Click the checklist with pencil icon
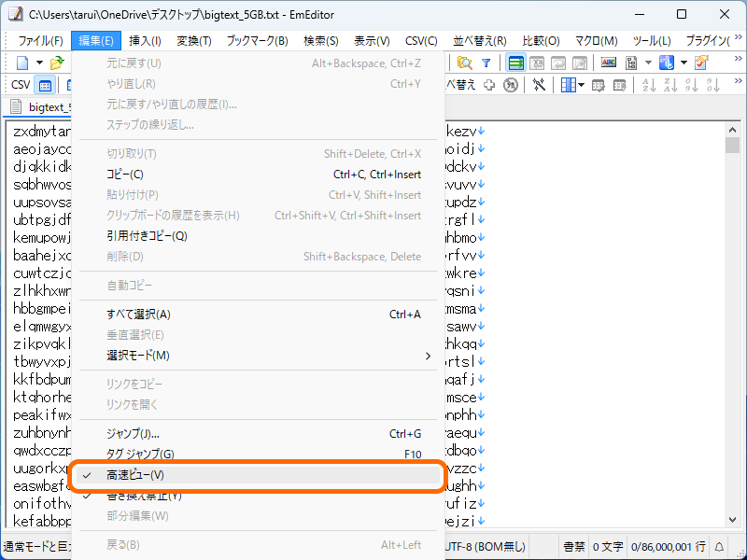This screenshot has width=747, height=560. pyautogui.click(x=701, y=63)
